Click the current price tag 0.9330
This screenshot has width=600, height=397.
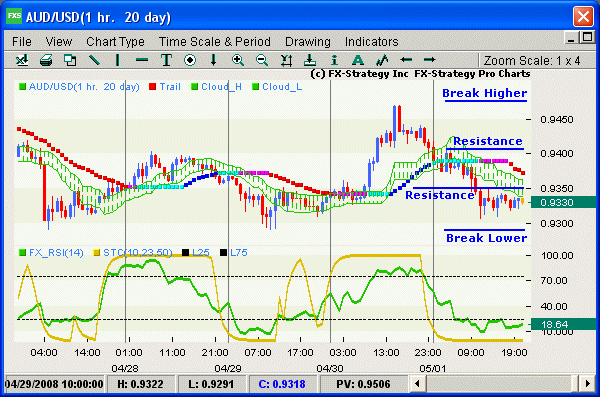[563, 203]
